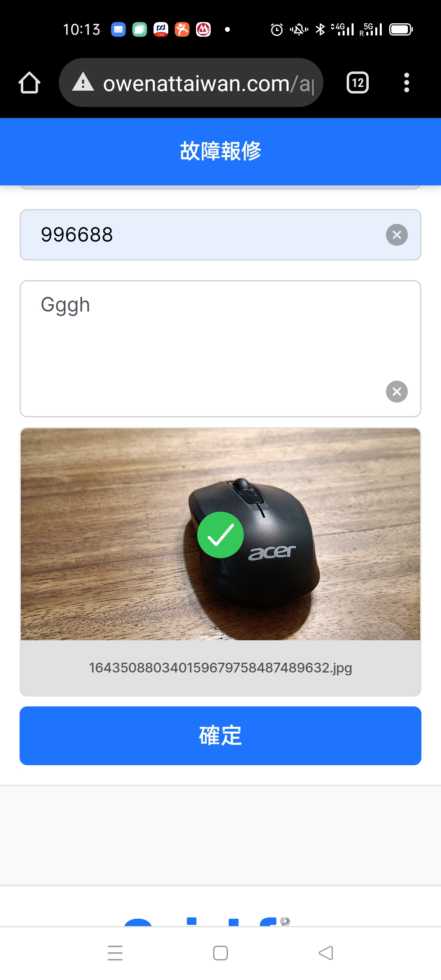This screenshot has width=441, height=980.
Task: Open the tab switcher showing 12 tabs
Action: coord(358,83)
